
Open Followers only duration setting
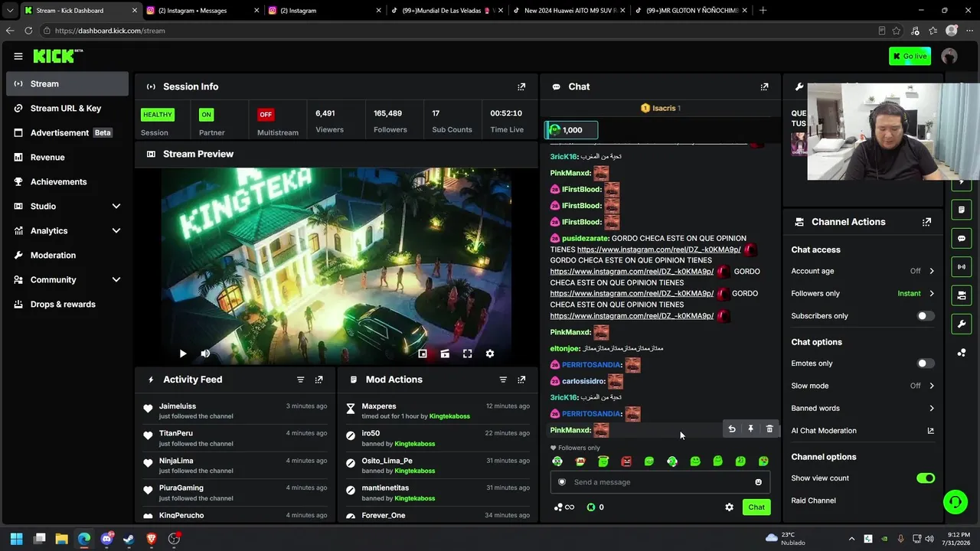pyautogui.click(x=863, y=293)
